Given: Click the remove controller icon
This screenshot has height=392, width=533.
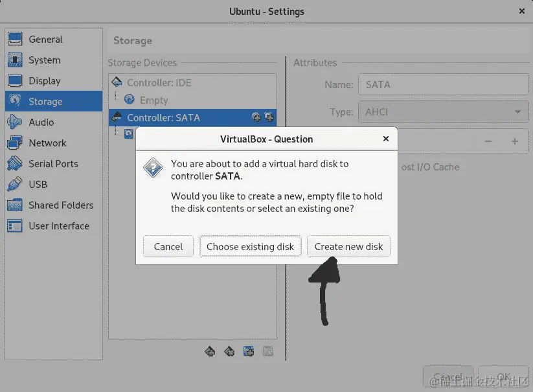Looking at the screenshot, I should tap(229, 351).
